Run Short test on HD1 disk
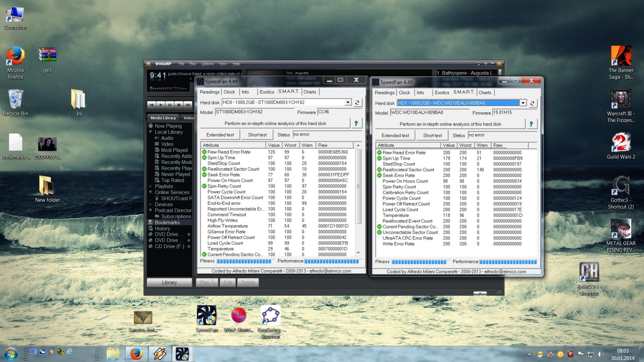The height and width of the screenshot is (362, 644). point(432,136)
